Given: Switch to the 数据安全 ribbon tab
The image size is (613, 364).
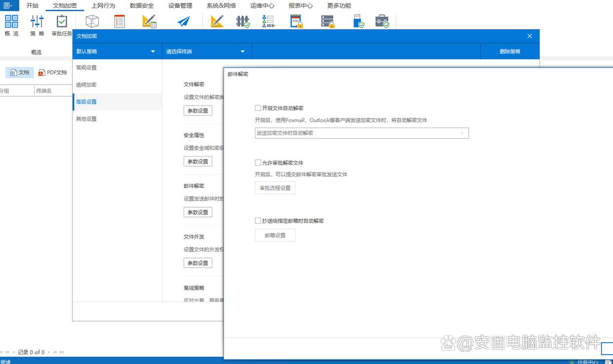Looking at the screenshot, I should (142, 6).
